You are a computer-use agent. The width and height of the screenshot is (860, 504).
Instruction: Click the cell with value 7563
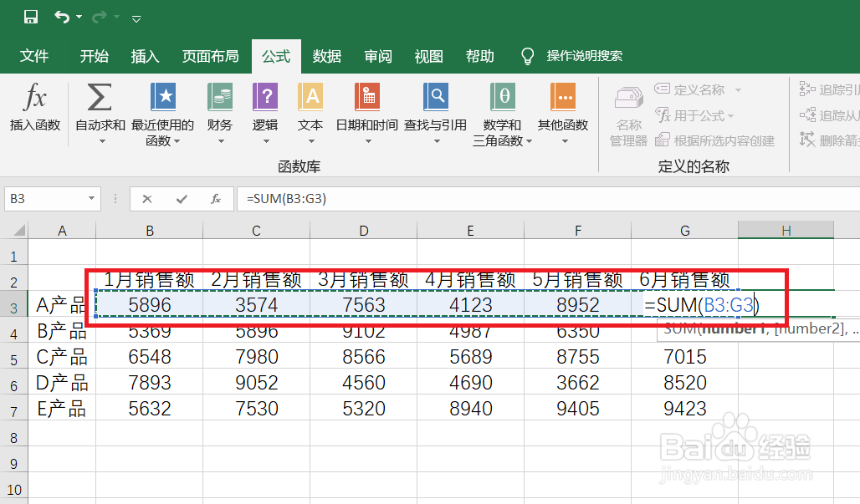(364, 304)
